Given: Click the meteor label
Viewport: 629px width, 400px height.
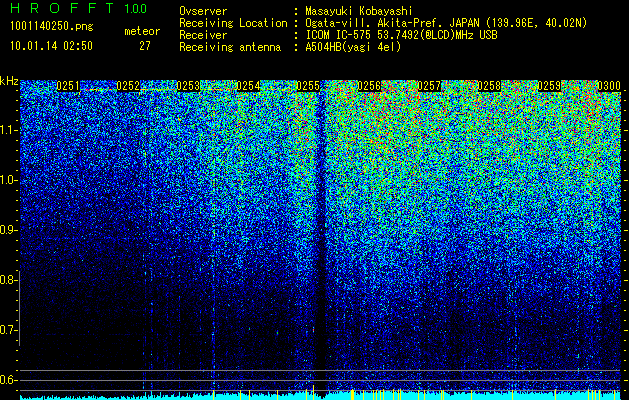Looking at the screenshot, I should [x=142, y=31].
